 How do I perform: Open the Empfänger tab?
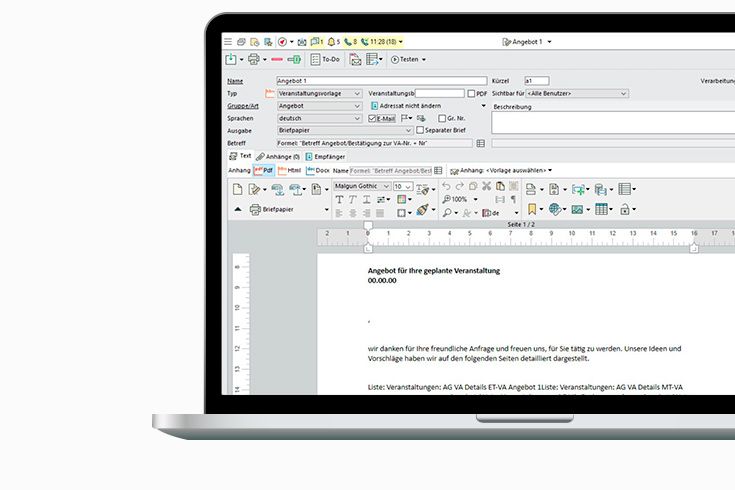[x=327, y=157]
